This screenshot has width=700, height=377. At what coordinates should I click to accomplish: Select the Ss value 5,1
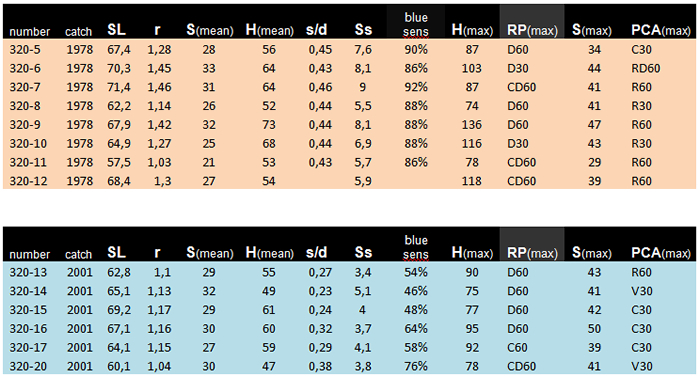[362, 291]
